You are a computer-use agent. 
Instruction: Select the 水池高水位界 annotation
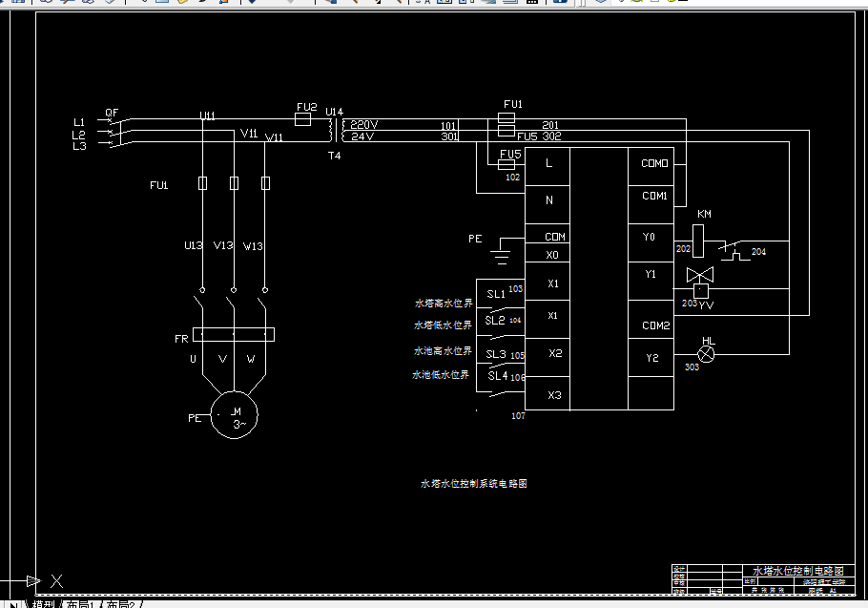point(443,350)
